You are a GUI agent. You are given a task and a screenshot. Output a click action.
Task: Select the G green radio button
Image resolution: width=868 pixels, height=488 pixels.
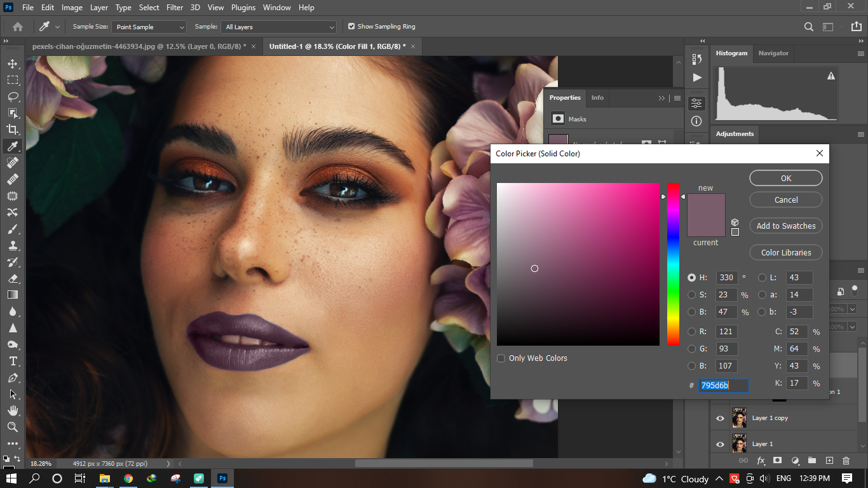[x=692, y=348]
